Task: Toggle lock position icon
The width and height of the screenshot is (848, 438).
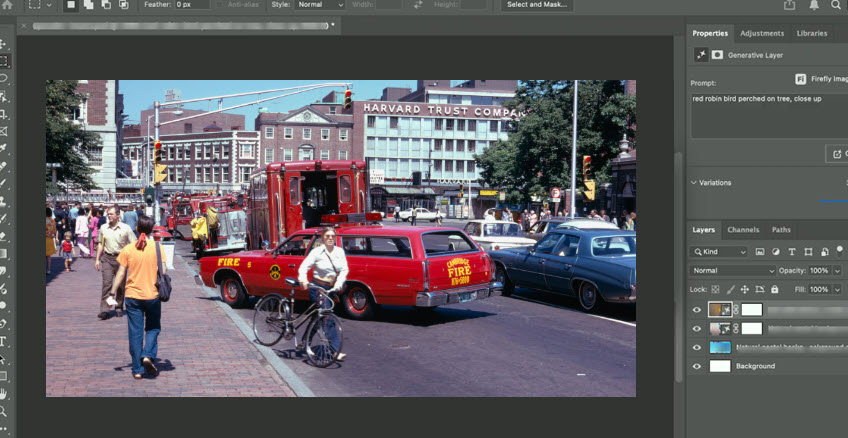Action: tap(745, 289)
